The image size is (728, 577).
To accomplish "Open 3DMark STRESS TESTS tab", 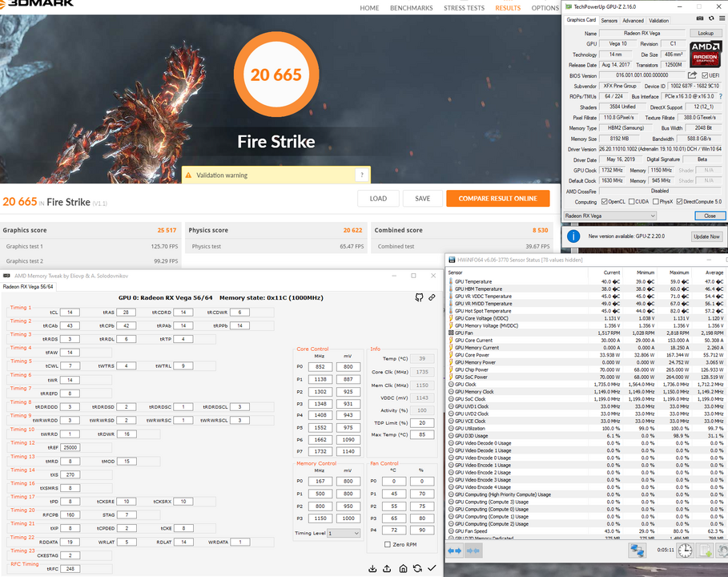I will pos(464,8).
